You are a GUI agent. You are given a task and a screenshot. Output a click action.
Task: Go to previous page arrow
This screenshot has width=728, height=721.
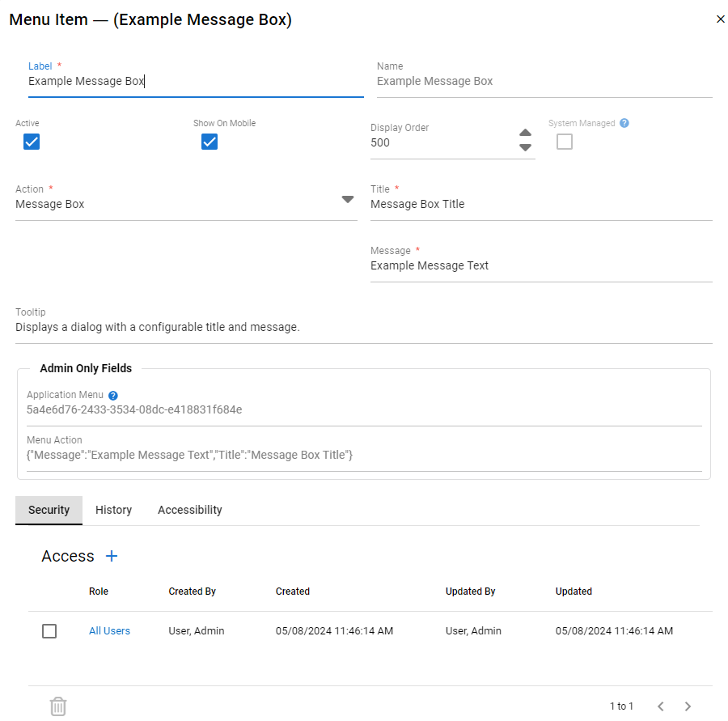coord(661,706)
